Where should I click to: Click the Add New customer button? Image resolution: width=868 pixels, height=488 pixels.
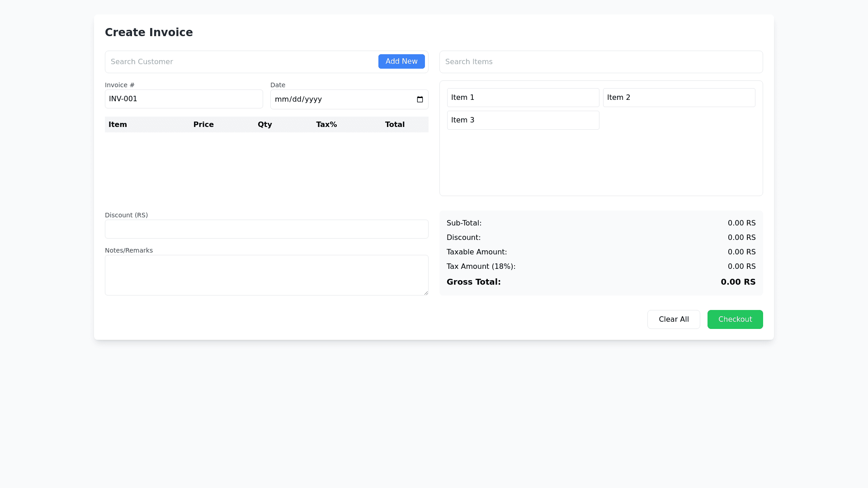point(401,61)
